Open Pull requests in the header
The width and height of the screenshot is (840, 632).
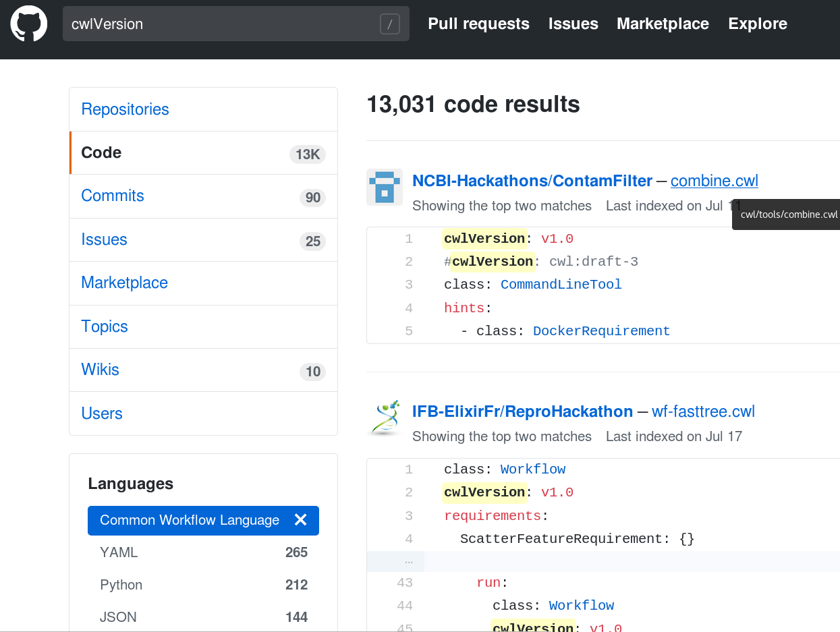pyautogui.click(x=478, y=24)
